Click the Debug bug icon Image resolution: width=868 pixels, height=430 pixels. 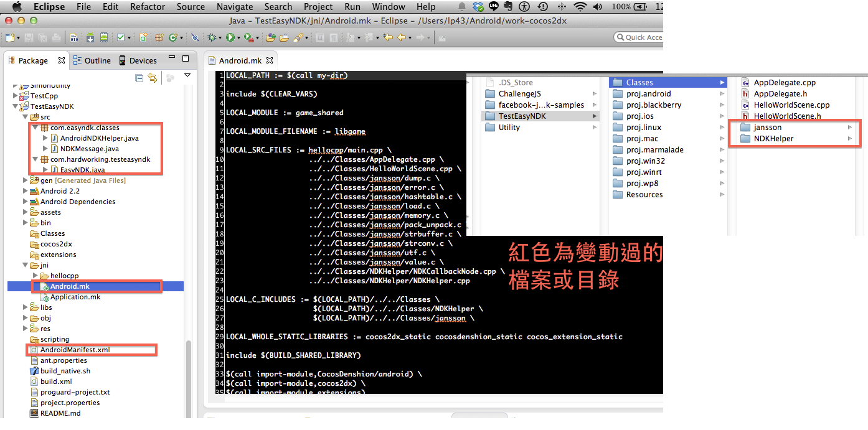click(212, 38)
